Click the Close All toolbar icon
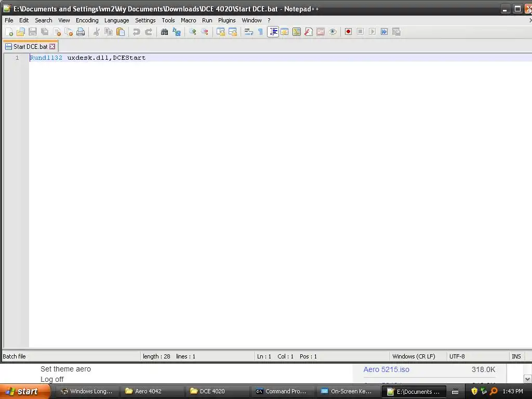Viewport: 532px width, 399px height. pos(69,32)
